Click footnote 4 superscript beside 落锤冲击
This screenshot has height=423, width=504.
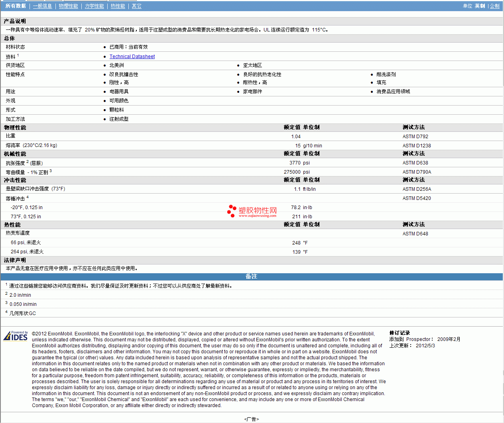[28, 197]
